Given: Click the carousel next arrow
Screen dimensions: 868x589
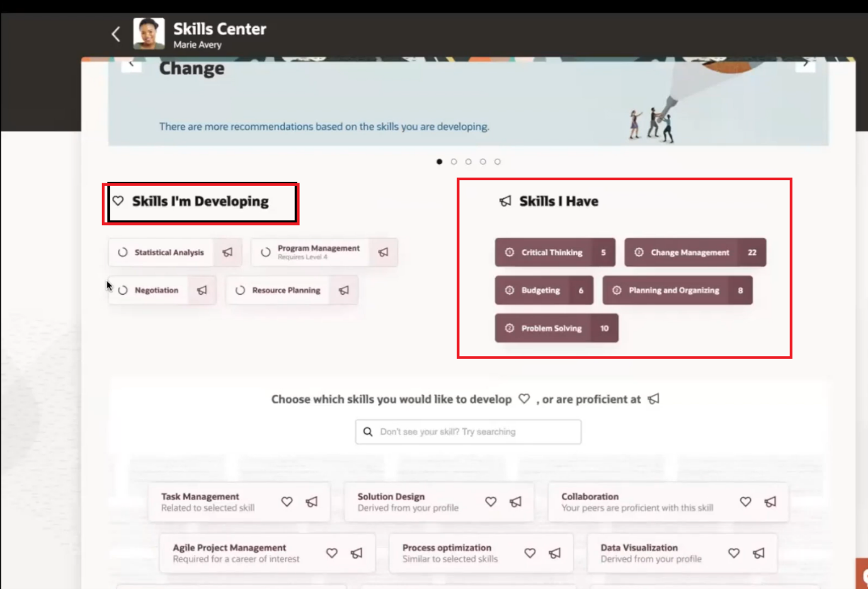Looking at the screenshot, I should pyautogui.click(x=806, y=63).
